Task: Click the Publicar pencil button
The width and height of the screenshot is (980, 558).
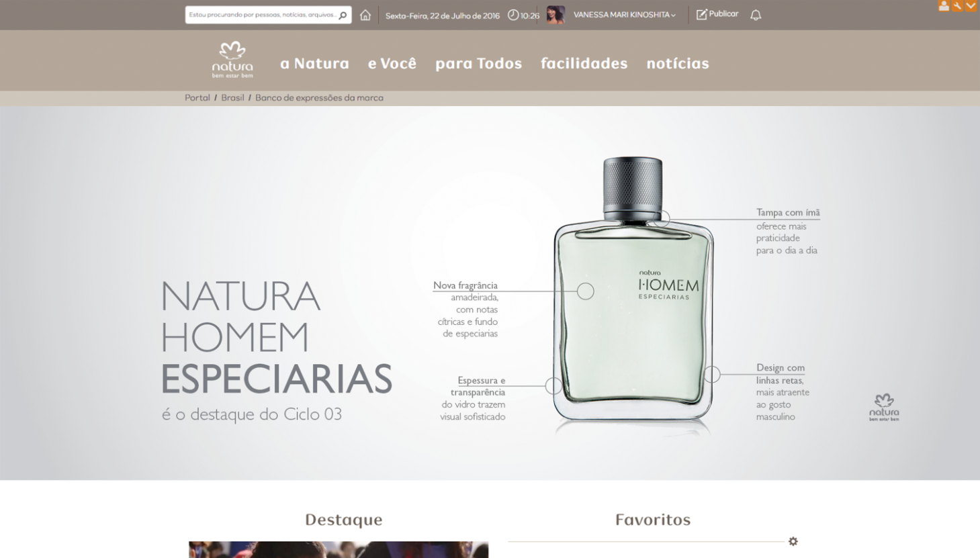Action: click(717, 14)
